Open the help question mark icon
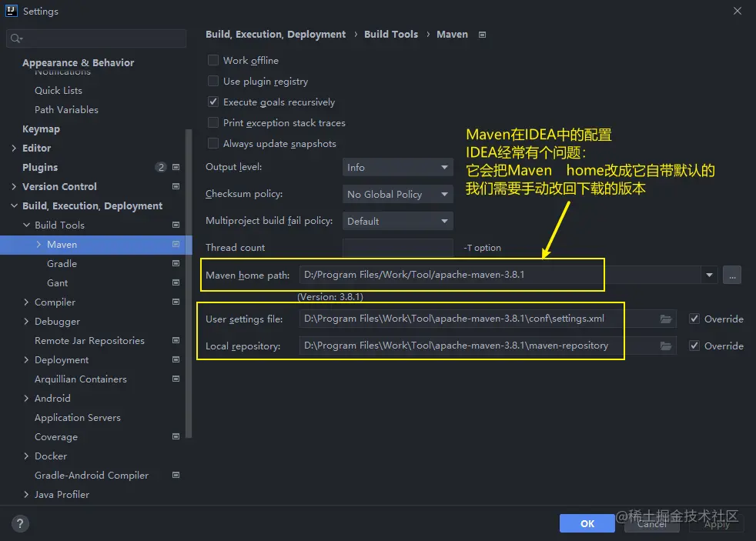This screenshot has width=756, height=541. (x=20, y=523)
